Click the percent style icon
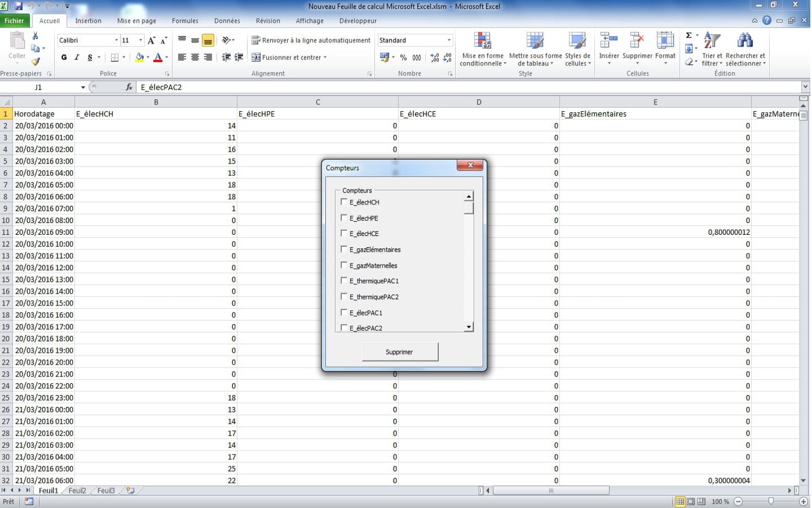The height and width of the screenshot is (508, 812). 403,57
